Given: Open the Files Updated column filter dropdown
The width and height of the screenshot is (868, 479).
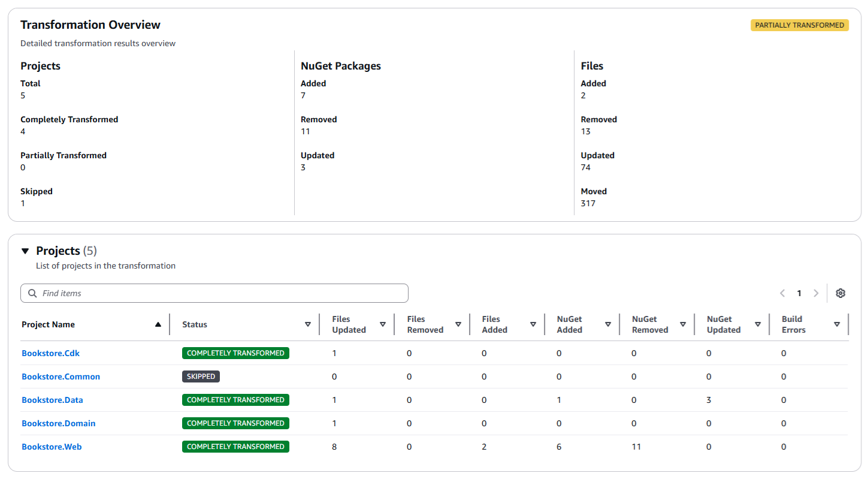Looking at the screenshot, I should click(383, 324).
